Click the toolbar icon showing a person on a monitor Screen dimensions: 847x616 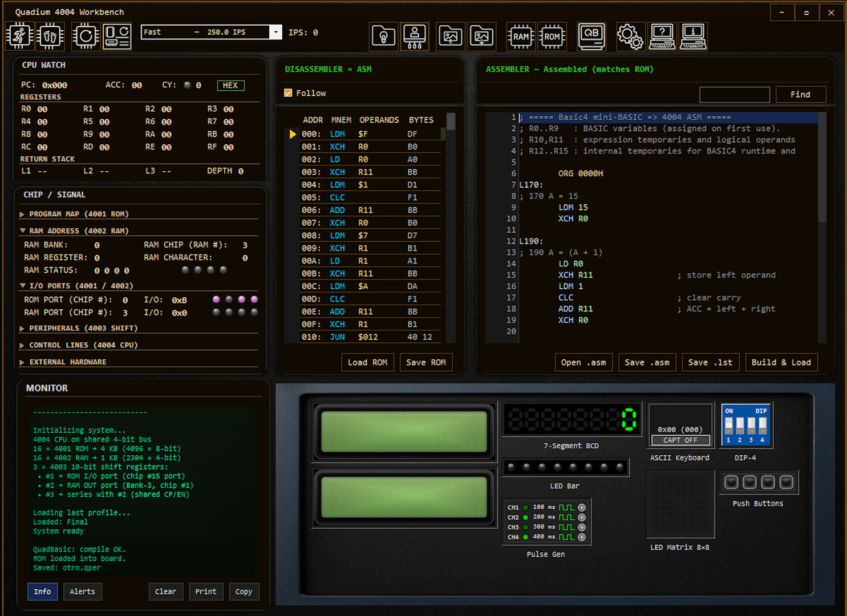[x=415, y=37]
